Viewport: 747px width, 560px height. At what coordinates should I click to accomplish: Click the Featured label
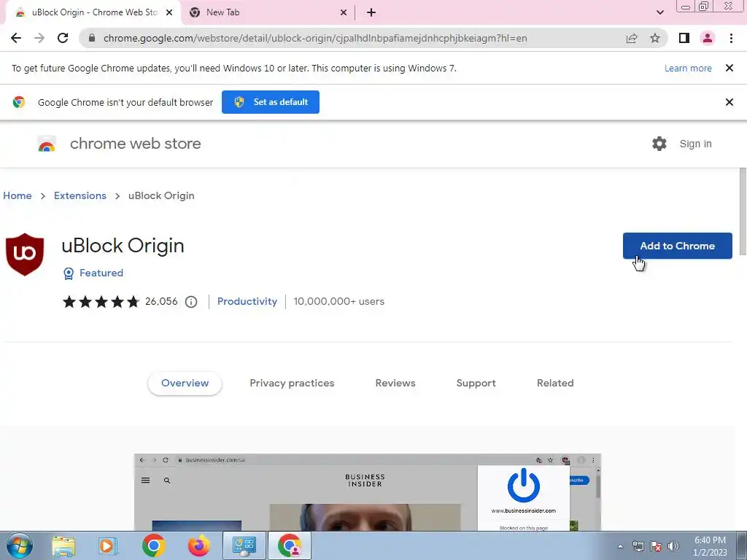coord(101,273)
